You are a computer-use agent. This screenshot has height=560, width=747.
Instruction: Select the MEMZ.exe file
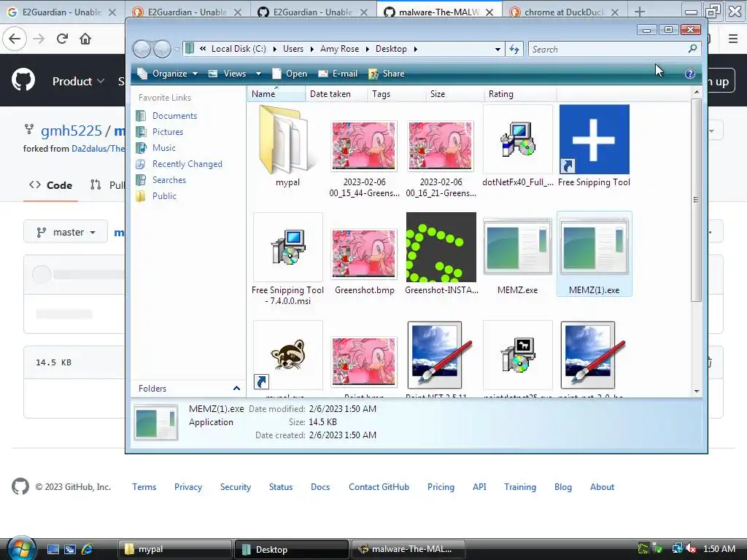pyautogui.click(x=518, y=247)
